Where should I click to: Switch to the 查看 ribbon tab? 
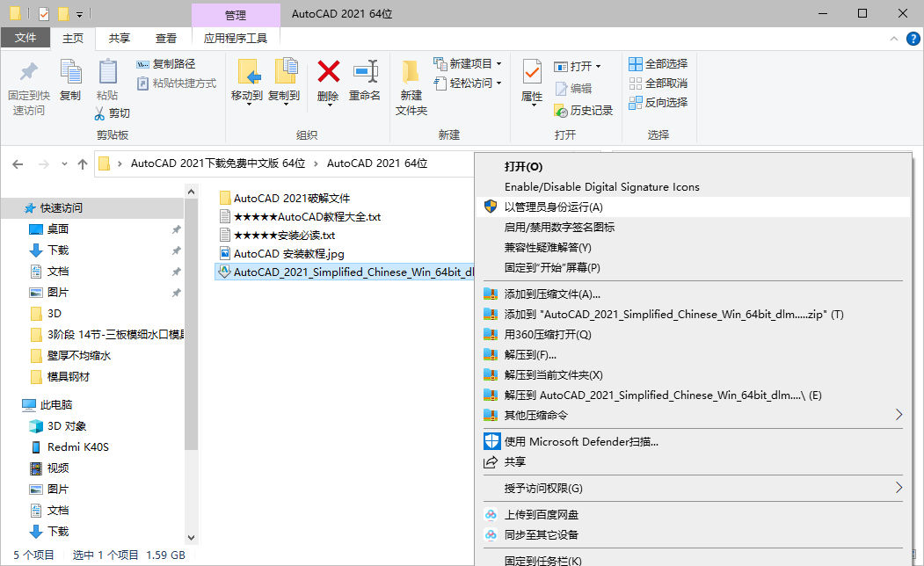(x=166, y=38)
